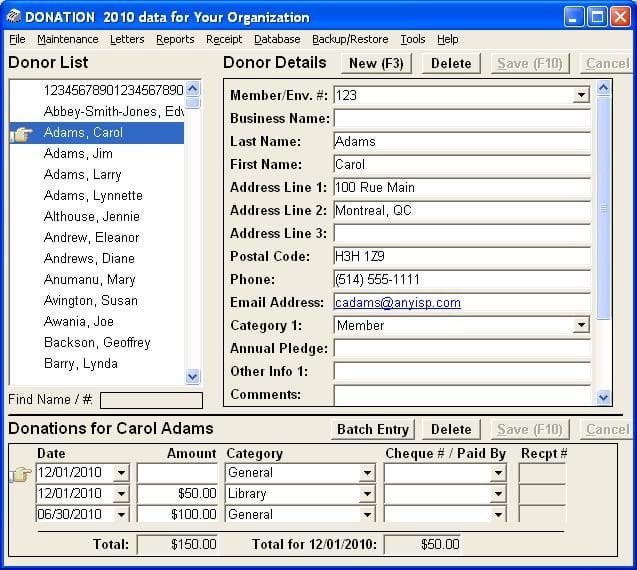
Task: Click the Comments field
Action: point(462,395)
